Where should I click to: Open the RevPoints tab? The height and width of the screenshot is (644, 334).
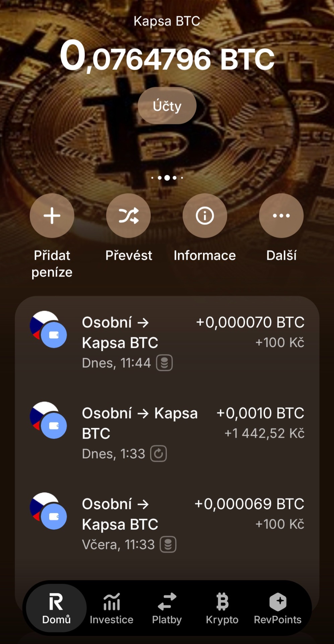278,608
